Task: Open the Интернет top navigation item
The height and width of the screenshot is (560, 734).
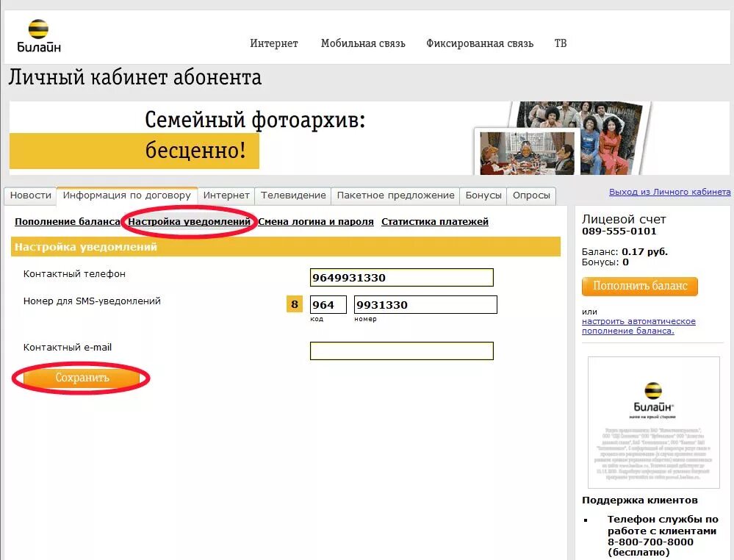Action: click(x=274, y=43)
